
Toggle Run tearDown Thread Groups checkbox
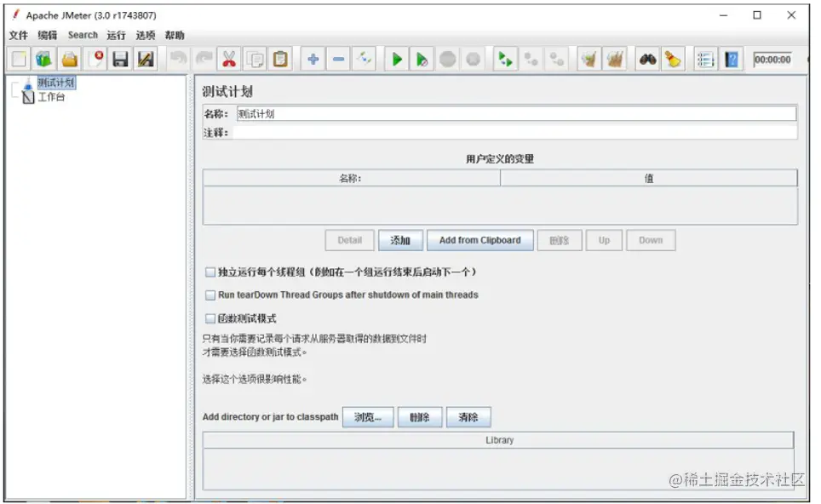[210, 295]
